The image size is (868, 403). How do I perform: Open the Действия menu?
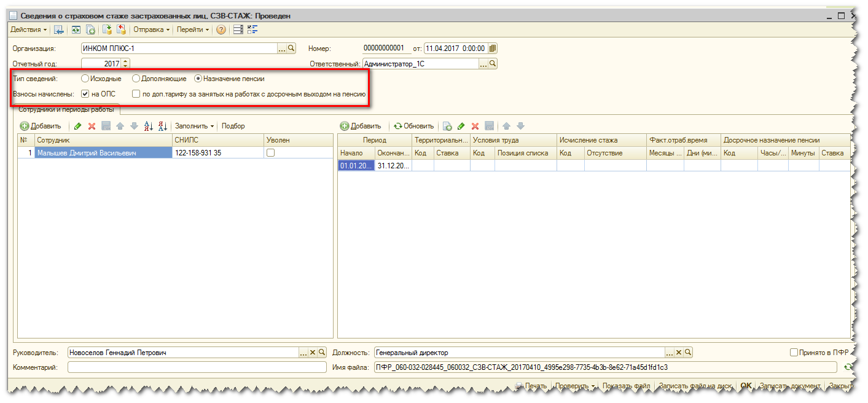(29, 29)
